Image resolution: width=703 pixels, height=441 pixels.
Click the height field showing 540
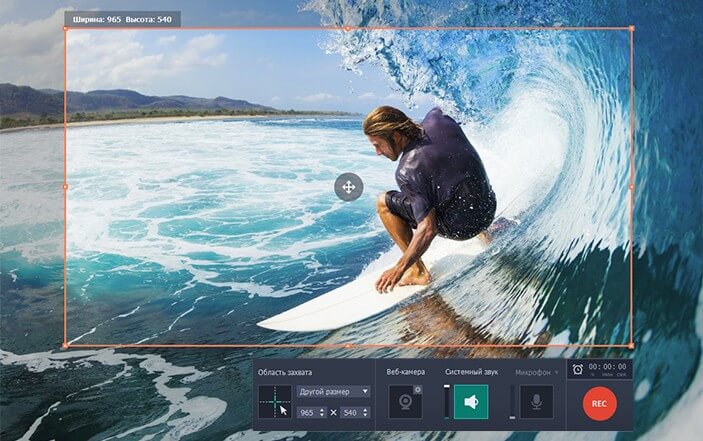coord(350,412)
